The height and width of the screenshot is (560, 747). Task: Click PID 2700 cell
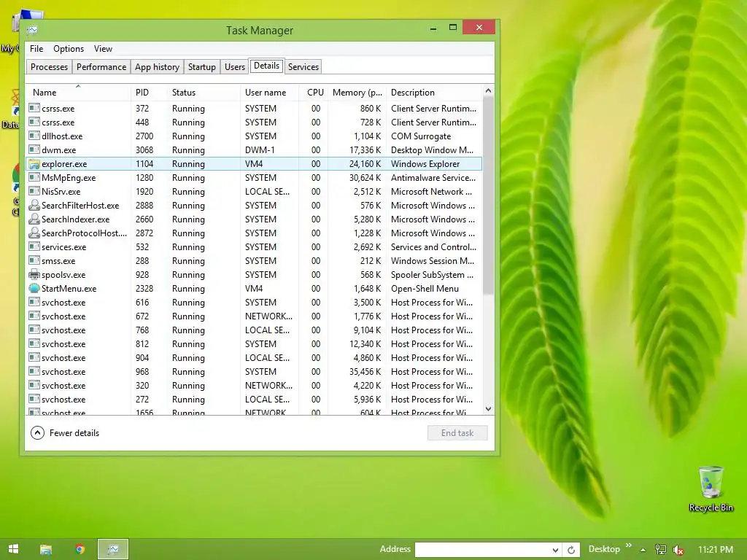(x=144, y=136)
